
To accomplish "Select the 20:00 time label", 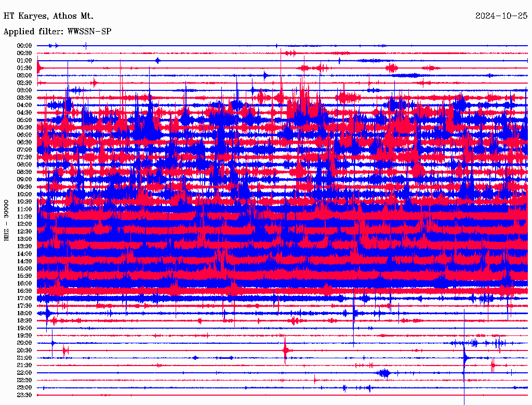I will (24, 343).
